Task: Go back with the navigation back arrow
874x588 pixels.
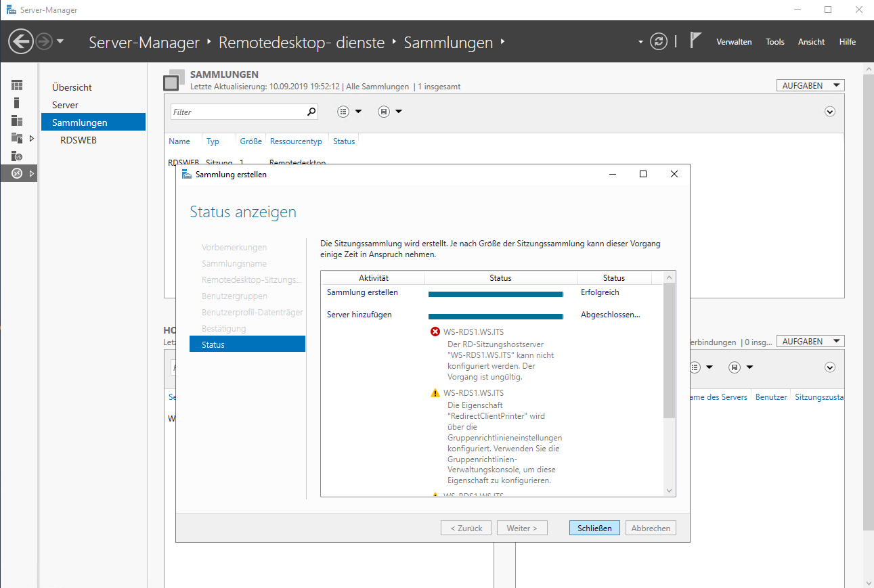Action: click(x=21, y=42)
